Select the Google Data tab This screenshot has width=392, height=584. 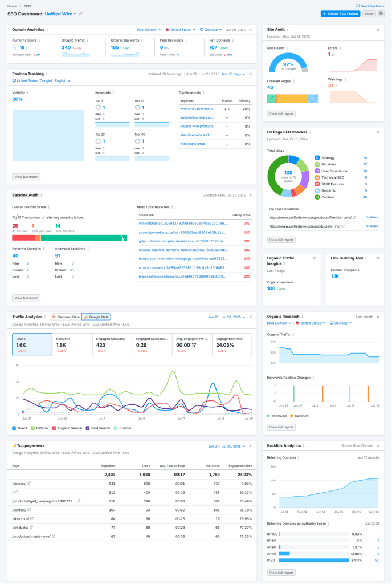(x=96, y=316)
